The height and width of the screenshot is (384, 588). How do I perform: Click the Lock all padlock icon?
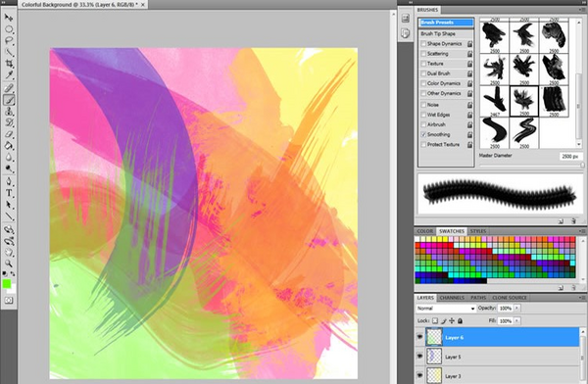[x=461, y=321]
